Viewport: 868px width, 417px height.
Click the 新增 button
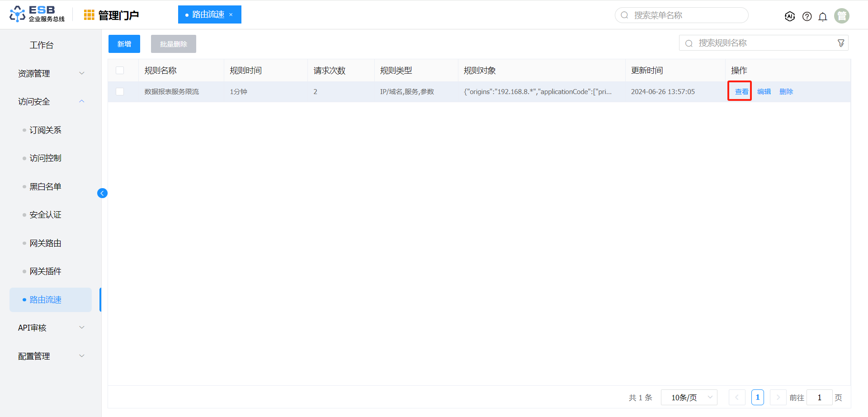pos(124,44)
